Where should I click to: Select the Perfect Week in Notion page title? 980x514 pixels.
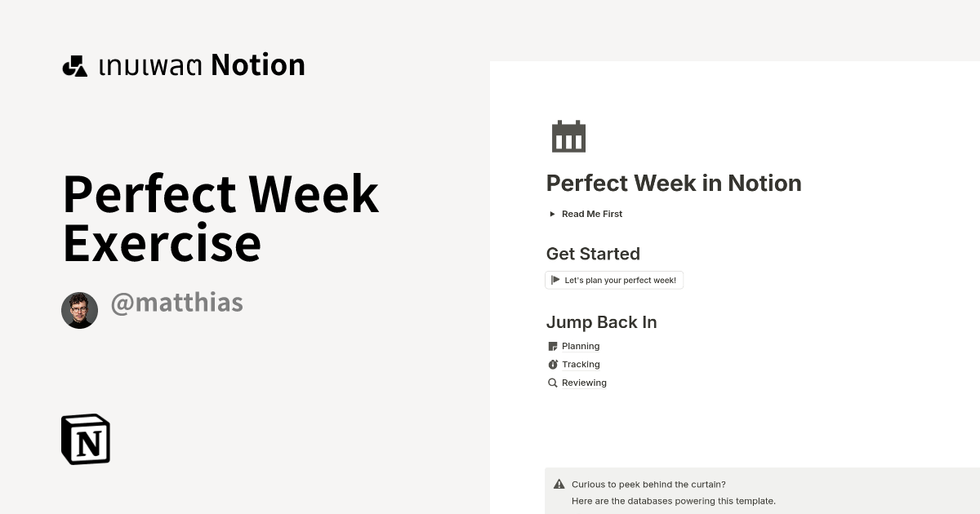click(674, 183)
